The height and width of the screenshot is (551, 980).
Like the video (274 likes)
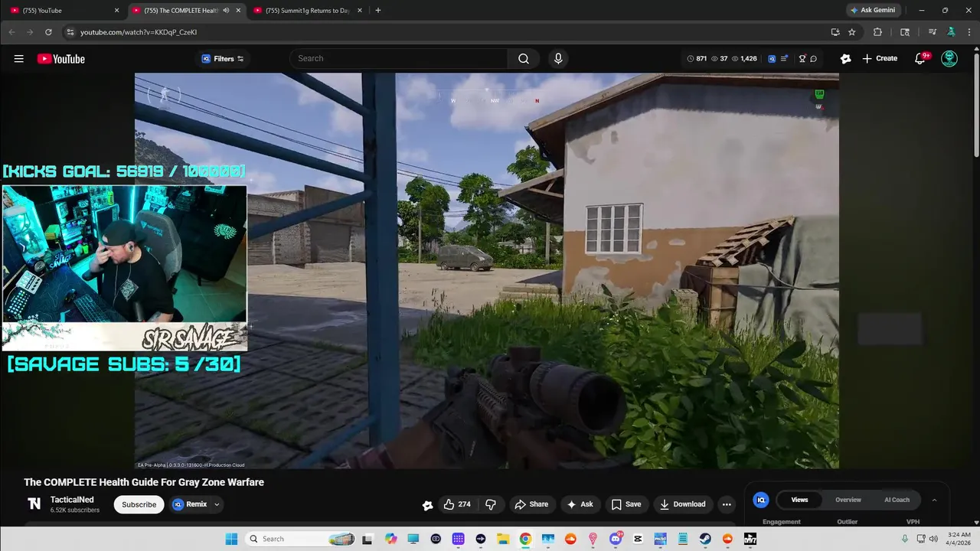coord(457,504)
